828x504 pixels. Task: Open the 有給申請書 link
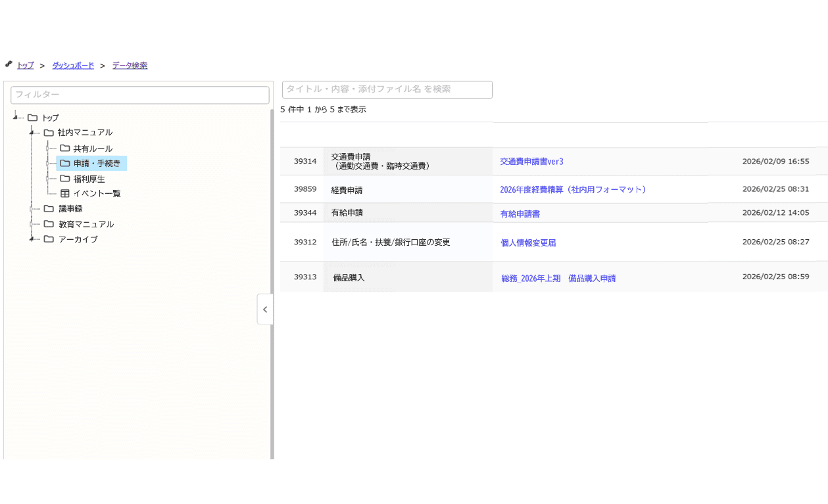tap(519, 212)
